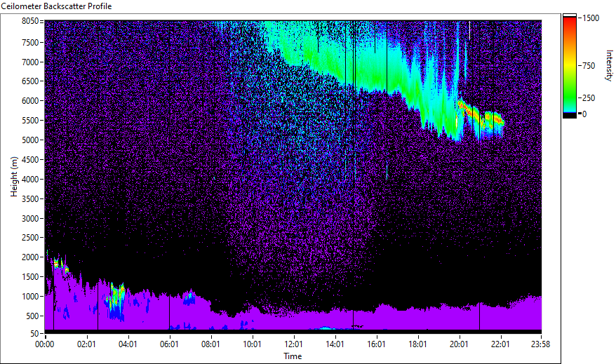Click the Time axis label

293,356
